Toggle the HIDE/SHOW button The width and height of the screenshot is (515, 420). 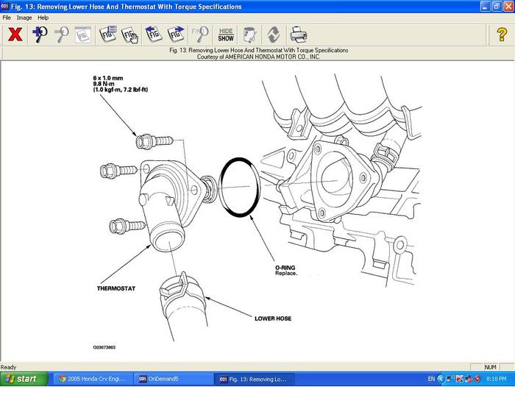point(226,35)
